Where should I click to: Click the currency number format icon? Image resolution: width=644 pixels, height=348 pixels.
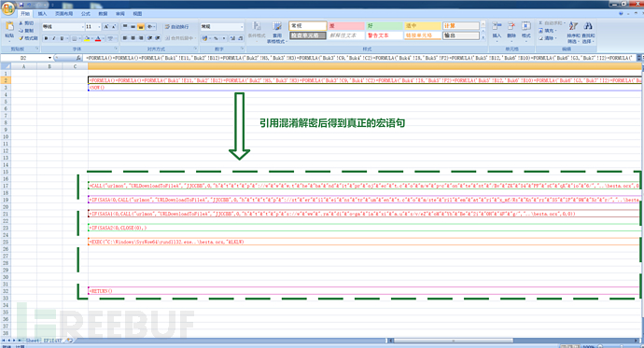click(204, 38)
